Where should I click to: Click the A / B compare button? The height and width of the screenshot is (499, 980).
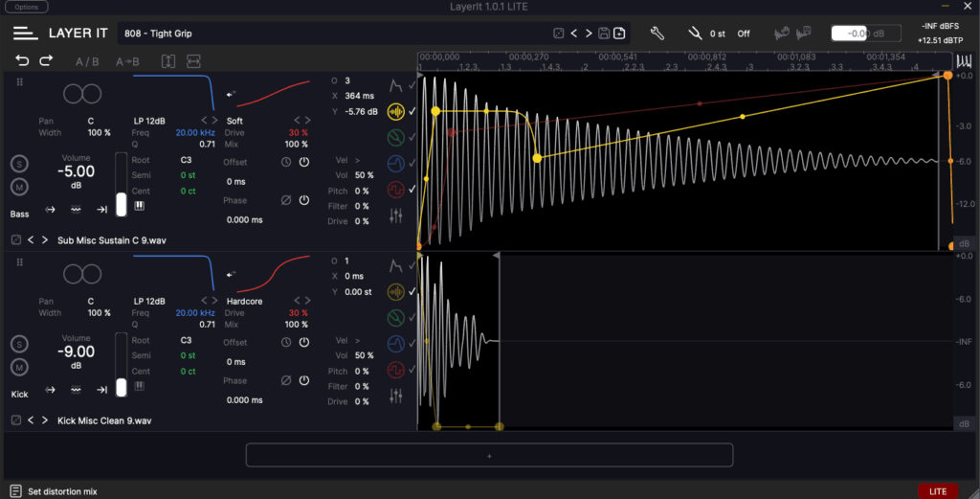click(x=87, y=61)
